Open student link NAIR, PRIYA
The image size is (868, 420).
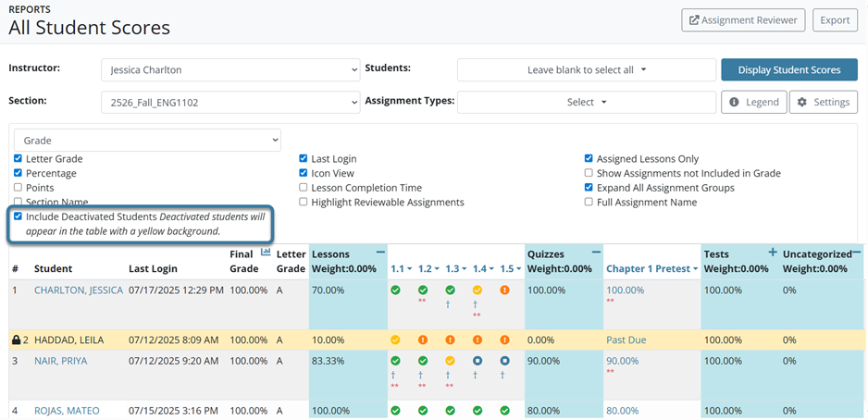(x=61, y=361)
